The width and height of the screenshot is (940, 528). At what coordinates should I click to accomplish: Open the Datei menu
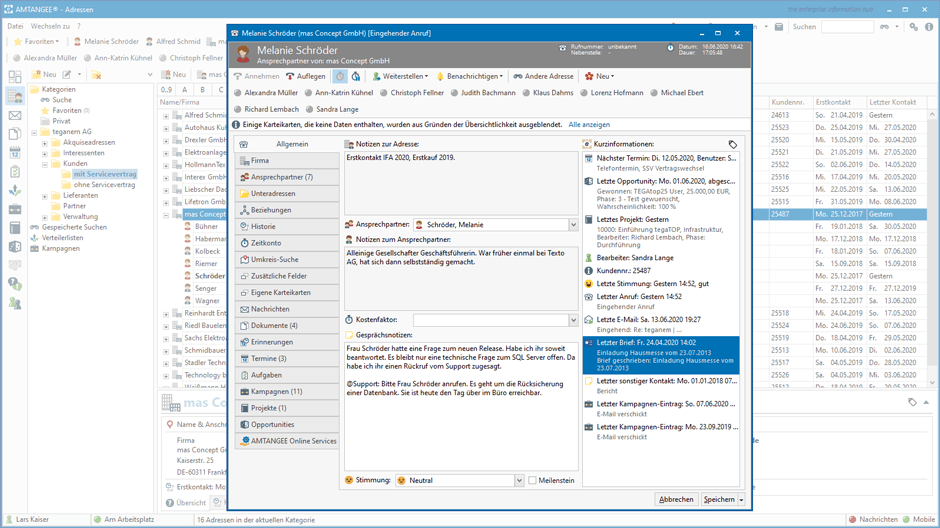tap(15, 26)
